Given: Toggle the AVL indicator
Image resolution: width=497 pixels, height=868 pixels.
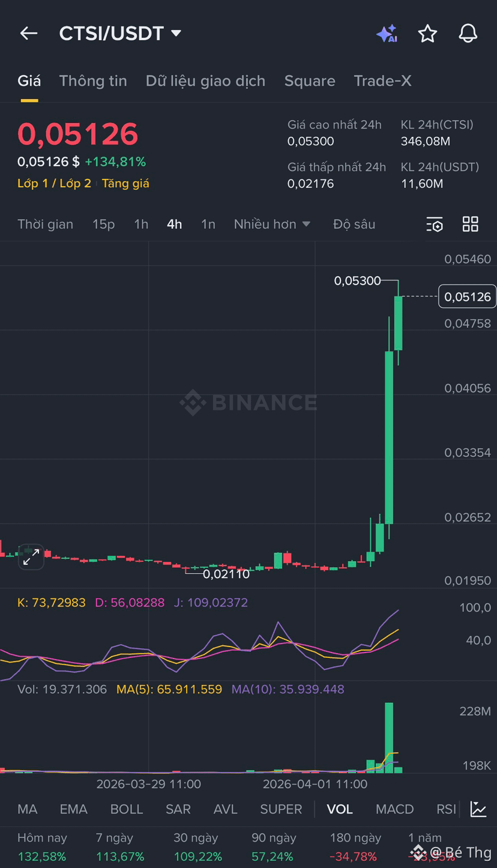Looking at the screenshot, I should click(x=226, y=809).
